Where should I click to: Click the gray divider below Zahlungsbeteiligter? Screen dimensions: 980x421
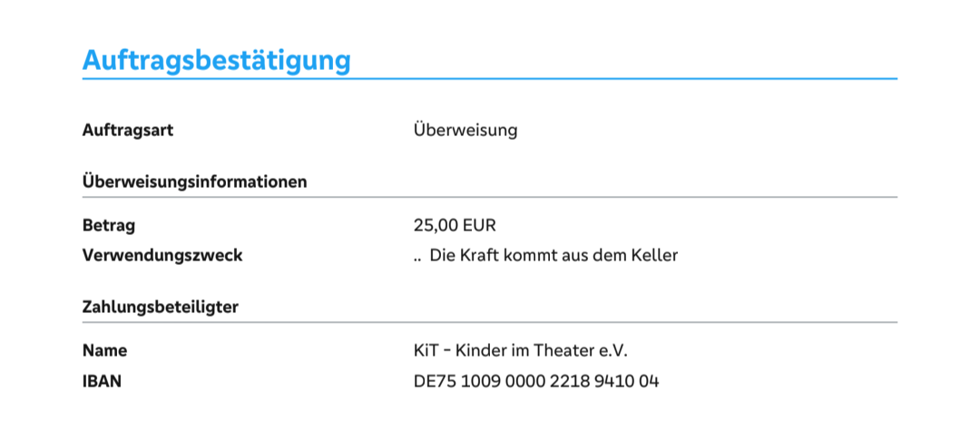[x=490, y=322]
